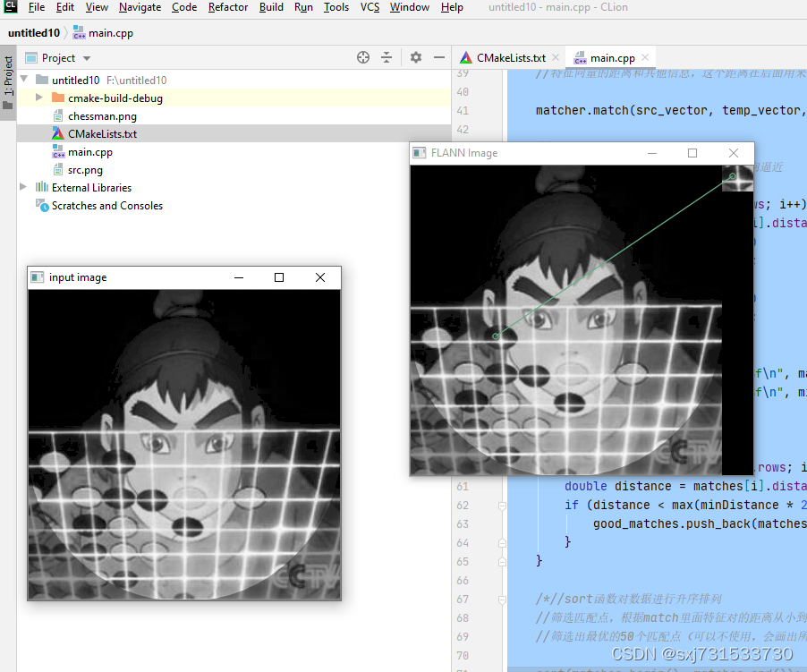This screenshot has height=672, width=807.
Task: Switch to the main.cpp editor tab
Action: pyautogui.click(x=612, y=58)
